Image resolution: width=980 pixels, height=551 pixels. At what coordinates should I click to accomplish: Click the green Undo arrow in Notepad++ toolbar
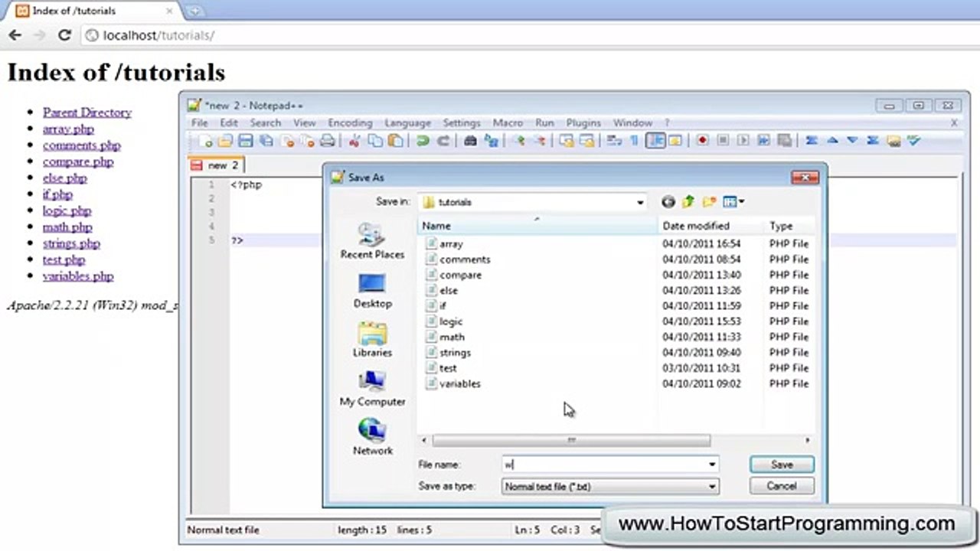423,141
